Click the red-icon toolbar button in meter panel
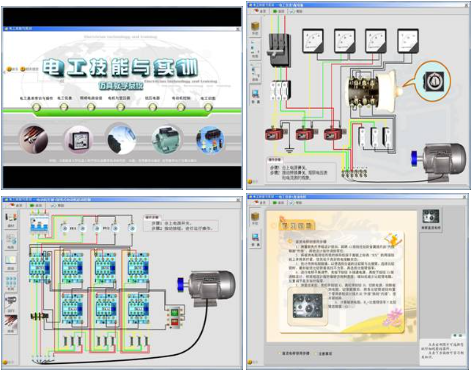474x373 pixels. point(261,11)
